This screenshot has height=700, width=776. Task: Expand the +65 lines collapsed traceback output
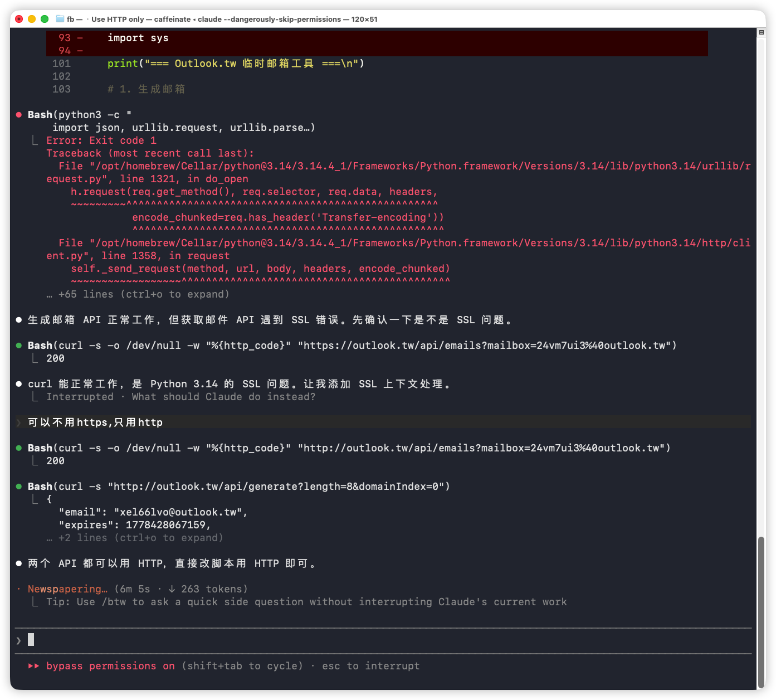138,294
